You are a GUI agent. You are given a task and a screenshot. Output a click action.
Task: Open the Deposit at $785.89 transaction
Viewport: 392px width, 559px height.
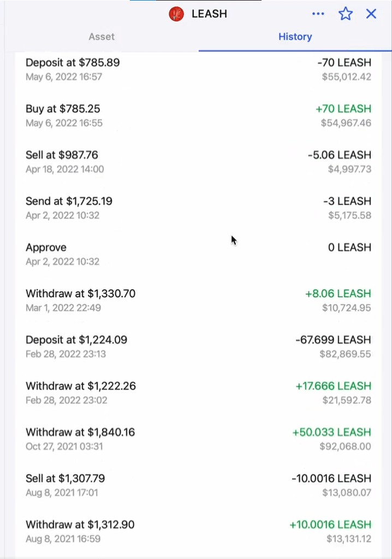198,69
